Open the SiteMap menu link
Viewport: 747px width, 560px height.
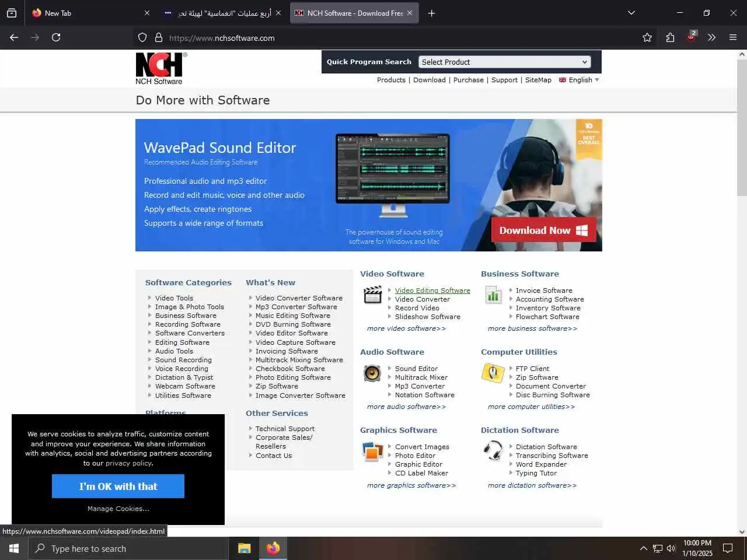(538, 80)
